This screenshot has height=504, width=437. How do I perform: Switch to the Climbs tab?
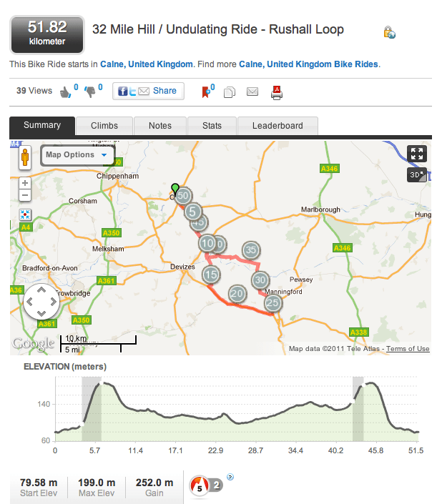(x=104, y=126)
